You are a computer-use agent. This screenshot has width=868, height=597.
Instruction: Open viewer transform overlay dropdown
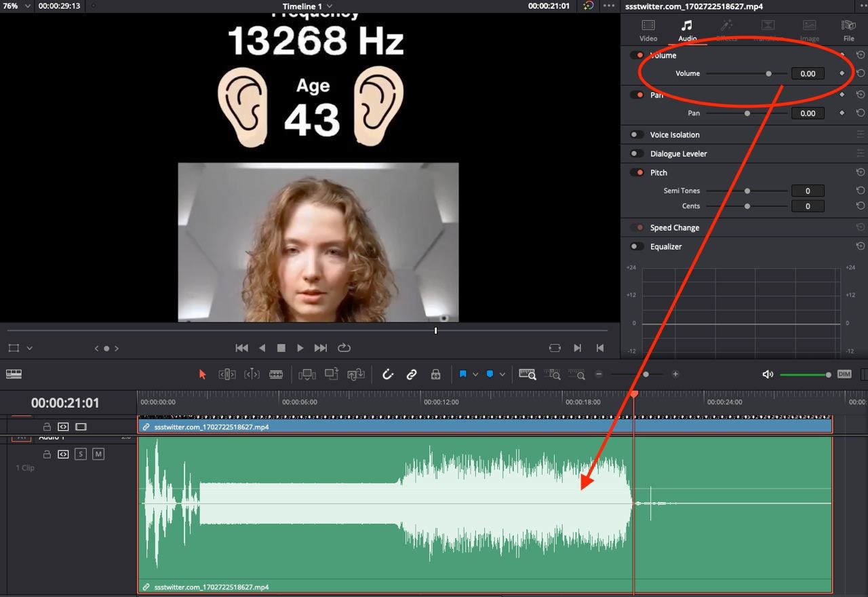click(29, 348)
